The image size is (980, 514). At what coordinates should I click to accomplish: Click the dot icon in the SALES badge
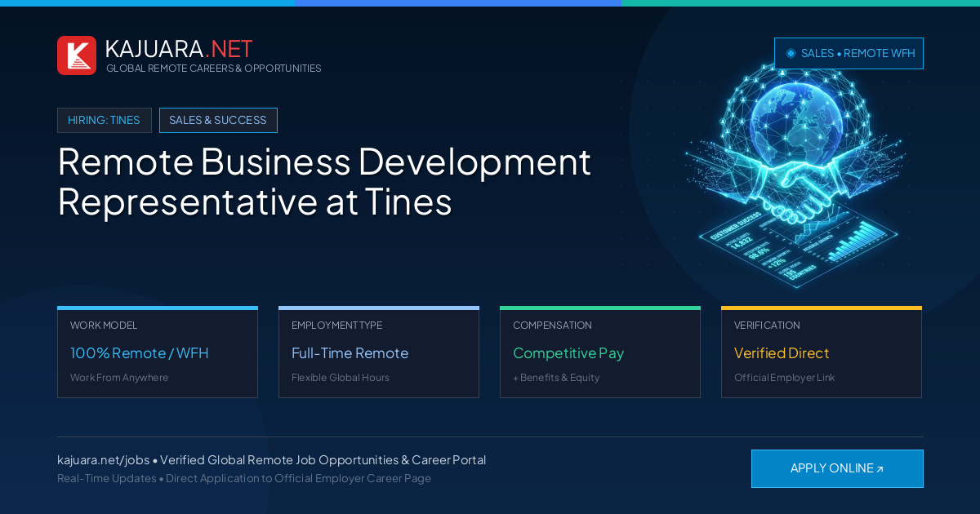(791, 53)
